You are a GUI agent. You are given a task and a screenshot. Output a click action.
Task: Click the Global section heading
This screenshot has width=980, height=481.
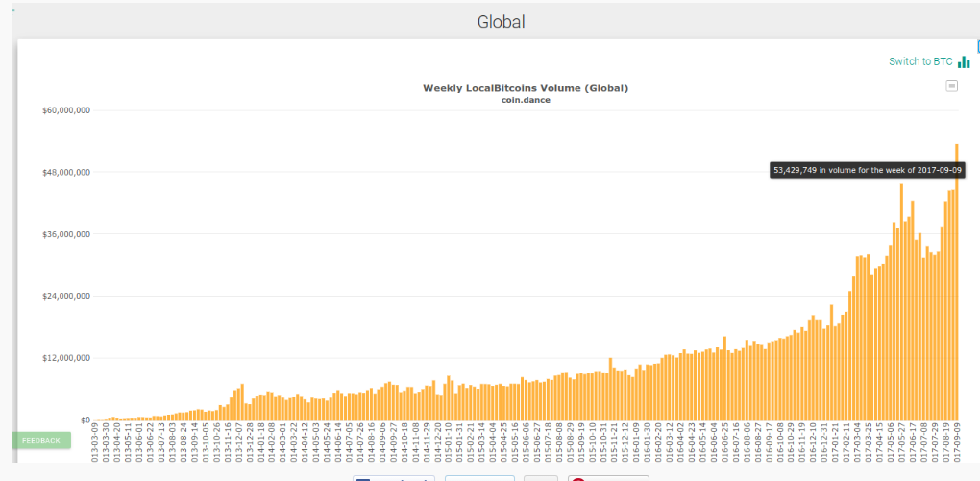(x=501, y=21)
